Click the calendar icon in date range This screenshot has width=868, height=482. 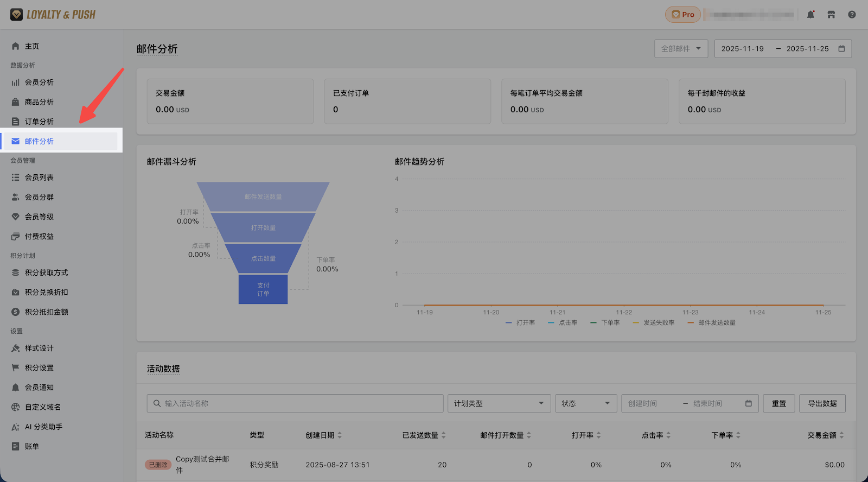pyautogui.click(x=841, y=49)
